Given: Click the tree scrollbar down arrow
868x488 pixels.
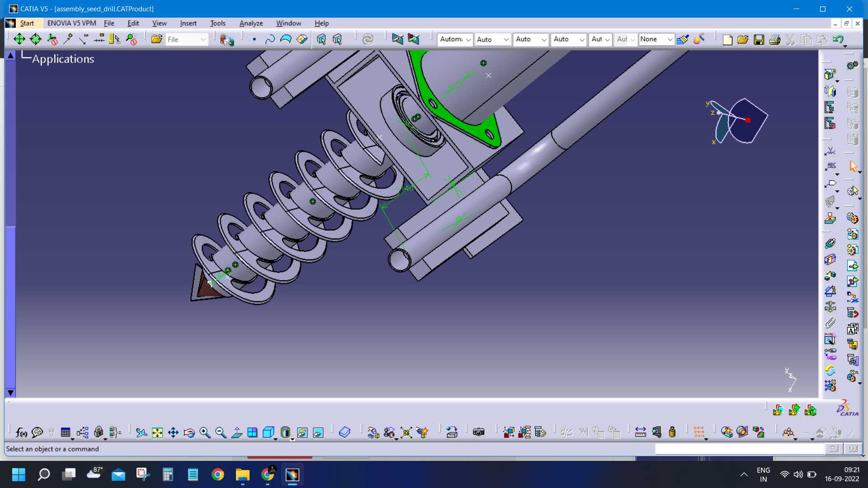Looking at the screenshot, I should (10, 393).
